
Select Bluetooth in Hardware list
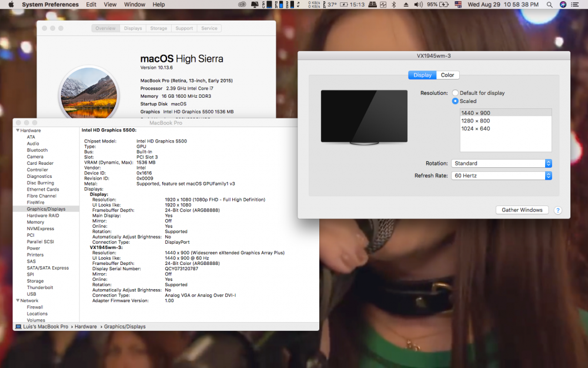(x=37, y=150)
